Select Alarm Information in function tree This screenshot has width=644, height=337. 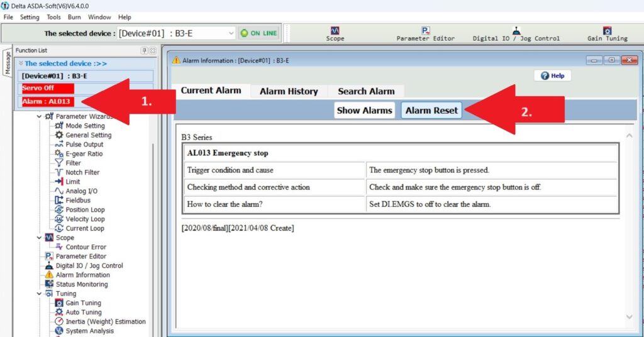pos(82,275)
